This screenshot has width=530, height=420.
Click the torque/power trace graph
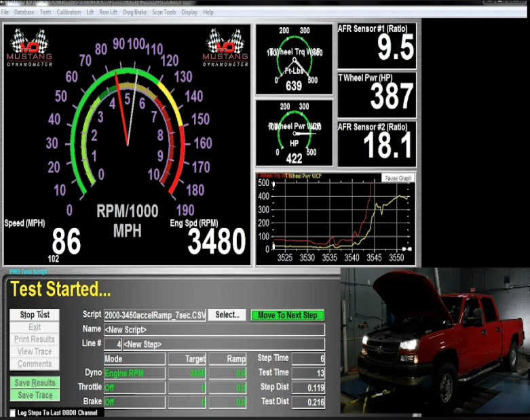point(336,219)
